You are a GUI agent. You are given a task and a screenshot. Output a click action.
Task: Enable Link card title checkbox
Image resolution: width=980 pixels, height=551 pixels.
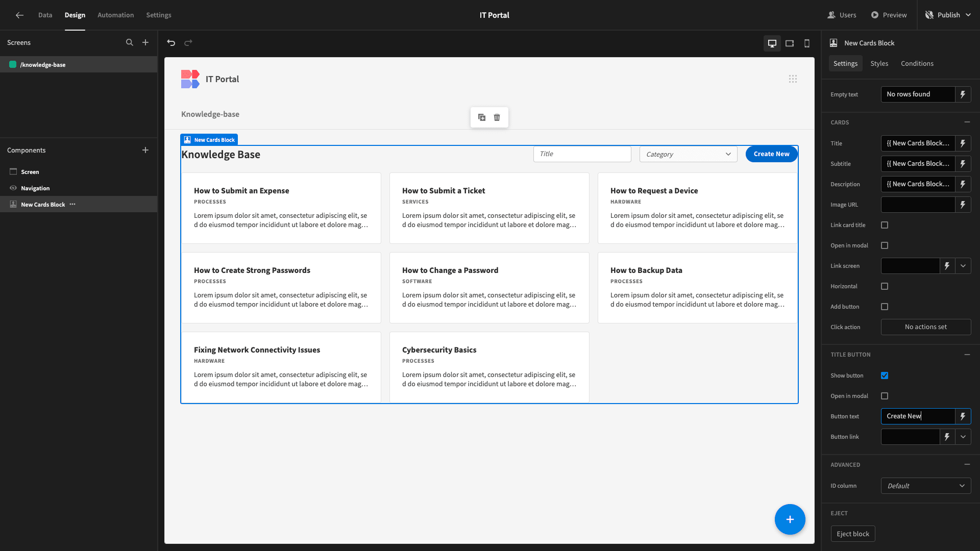[x=885, y=225]
